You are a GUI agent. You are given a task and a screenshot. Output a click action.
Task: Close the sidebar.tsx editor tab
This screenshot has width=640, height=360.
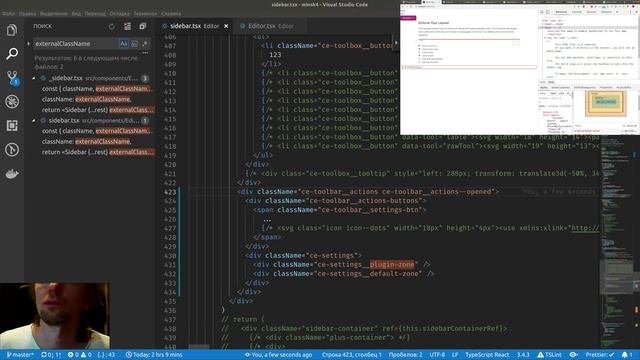click(x=226, y=26)
